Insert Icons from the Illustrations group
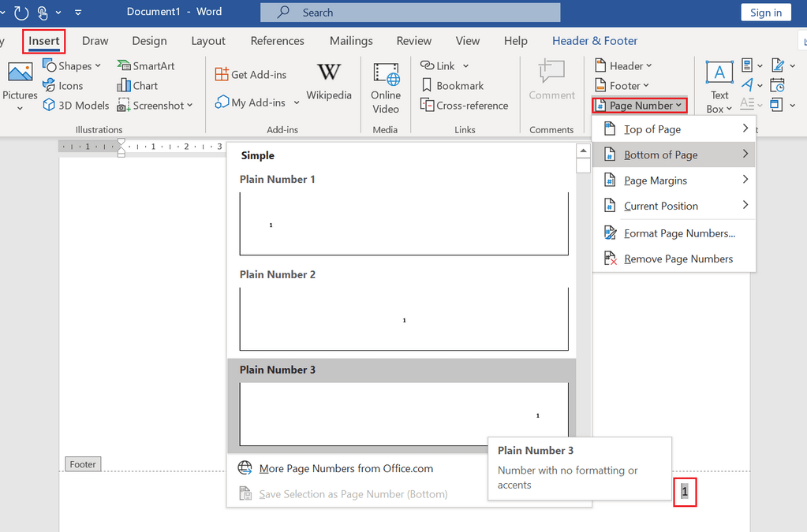This screenshot has height=532, width=807. tap(63, 86)
